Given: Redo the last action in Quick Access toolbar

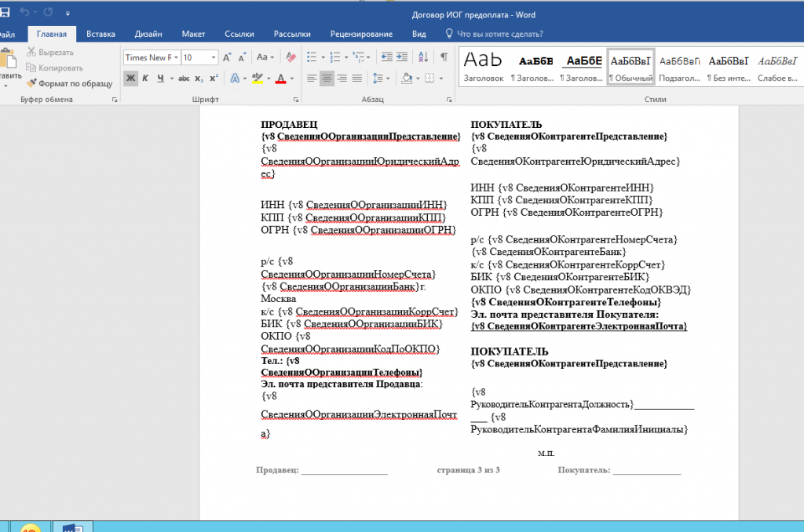Looking at the screenshot, I should tap(48, 12).
